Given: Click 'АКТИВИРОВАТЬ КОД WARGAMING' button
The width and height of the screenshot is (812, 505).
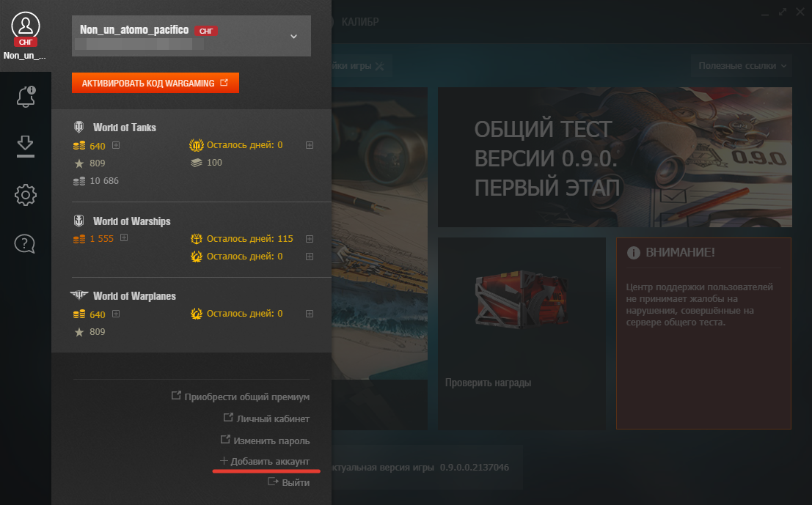Looking at the screenshot, I should (x=156, y=83).
